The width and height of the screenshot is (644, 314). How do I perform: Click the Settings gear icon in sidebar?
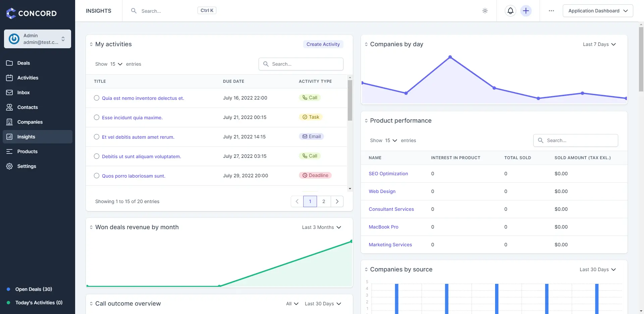click(x=9, y=166)
